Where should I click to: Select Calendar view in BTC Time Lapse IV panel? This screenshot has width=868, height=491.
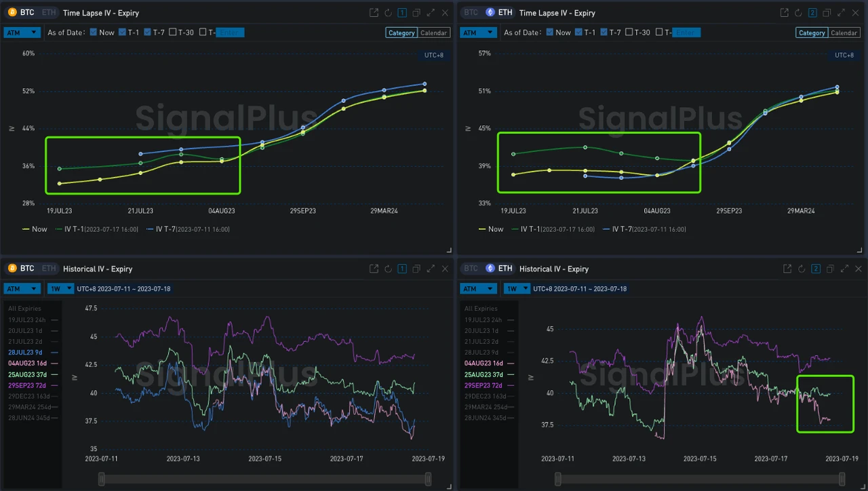tap(433, 33)
